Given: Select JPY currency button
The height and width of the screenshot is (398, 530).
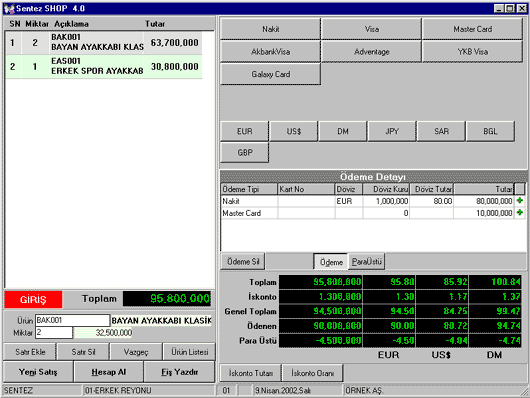Looking at the screenshot, I should 392,131.
